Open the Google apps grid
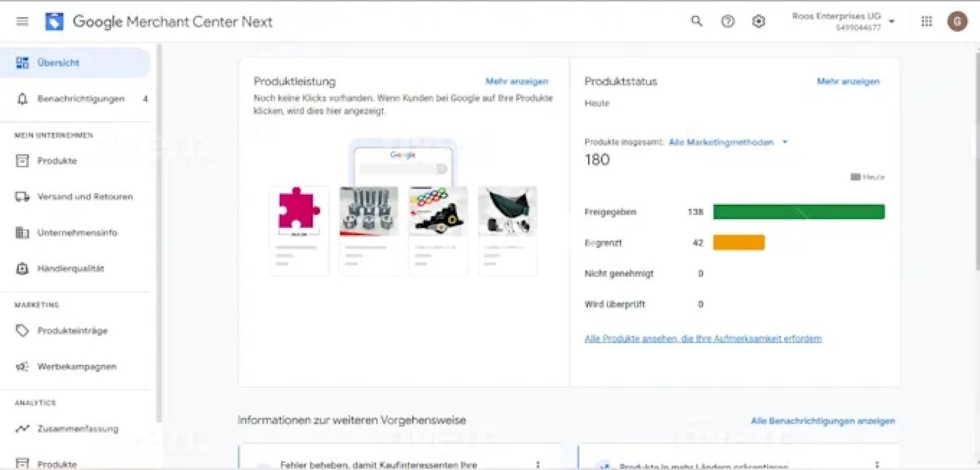 click(x=926, y=21)
